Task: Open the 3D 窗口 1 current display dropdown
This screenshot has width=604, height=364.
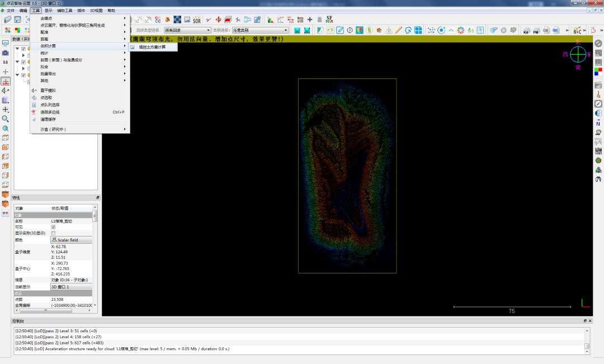Action: pos(72,287)
